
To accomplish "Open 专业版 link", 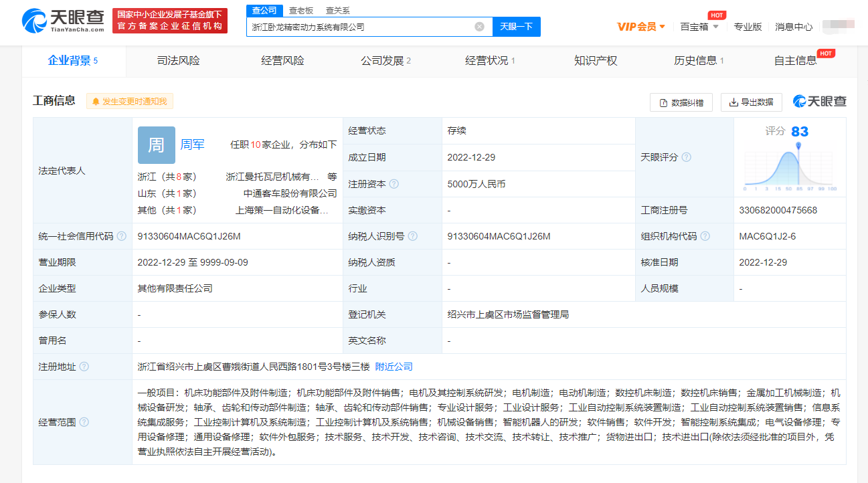I will click(x=748, y=27).
